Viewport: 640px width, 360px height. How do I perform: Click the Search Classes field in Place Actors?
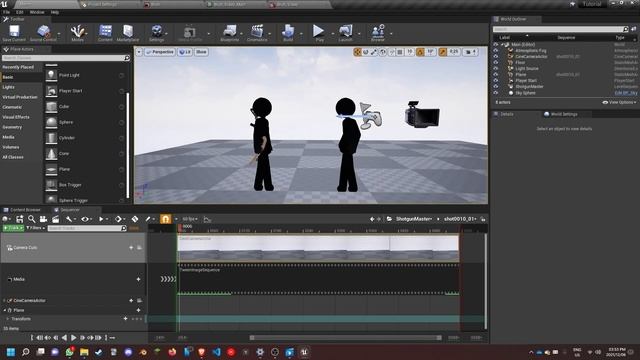(x=65, y=58)
